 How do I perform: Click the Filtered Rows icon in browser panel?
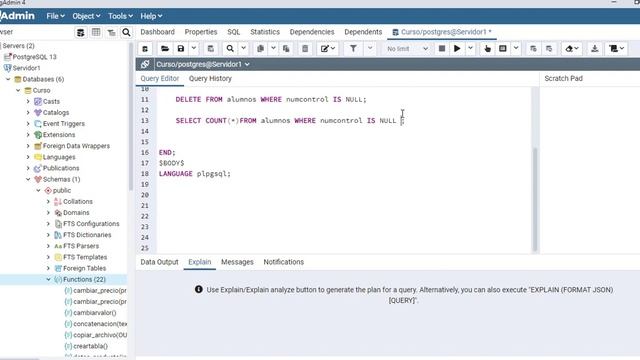(x=111, y=32)
